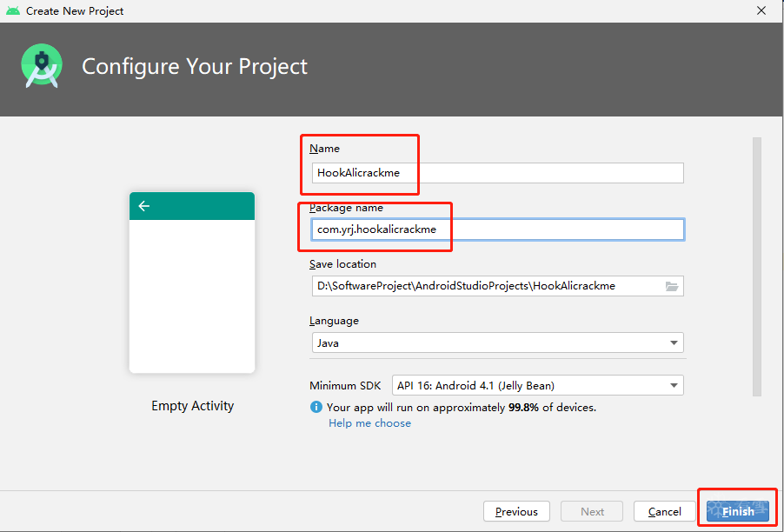Viewport: 784px width, 532px height.
Task: Click the Android Studio logo in the header
Action: pos(42,66)
